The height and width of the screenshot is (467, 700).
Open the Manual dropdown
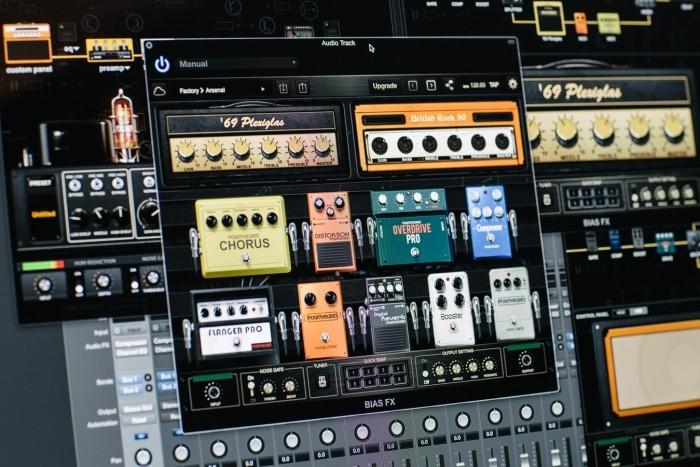[237, 63]
